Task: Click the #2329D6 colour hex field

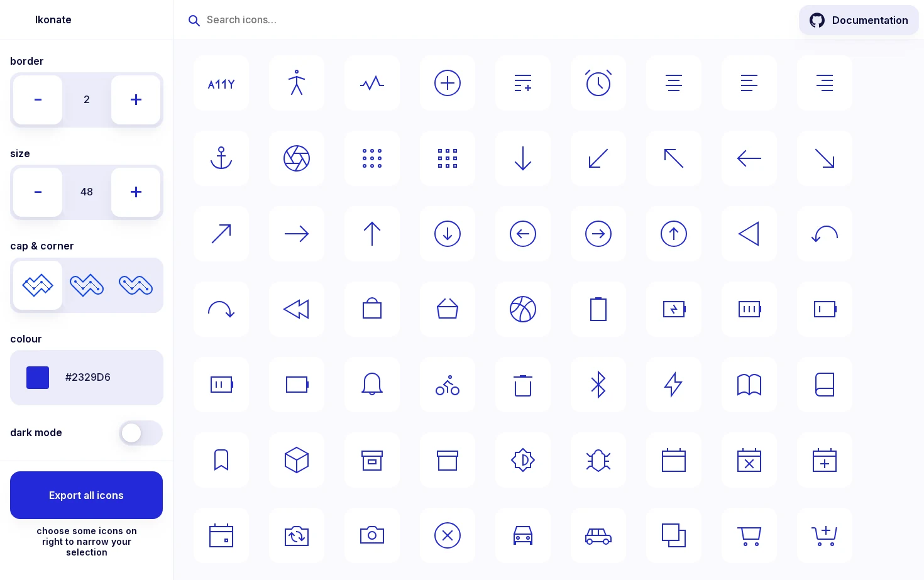Action: pyautogui.click(x=88, y=378)
